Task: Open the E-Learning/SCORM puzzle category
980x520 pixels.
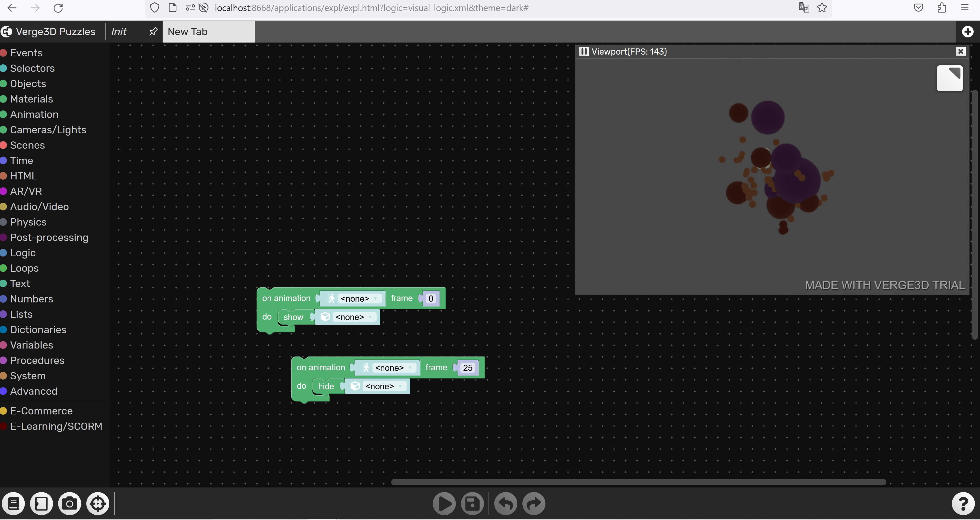Action: click(x=56, y=426)
